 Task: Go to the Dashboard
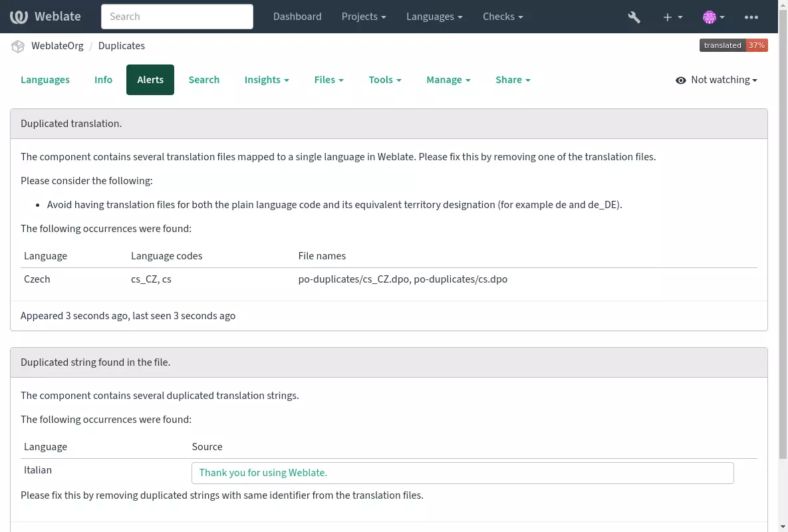click(x=297, y=17)
